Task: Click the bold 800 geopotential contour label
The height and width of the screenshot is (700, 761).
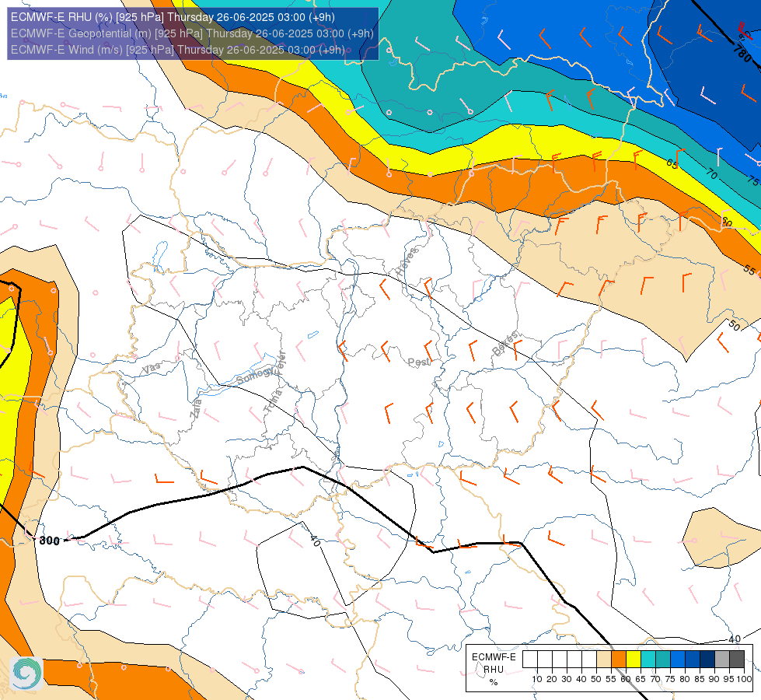Action: 49,541
